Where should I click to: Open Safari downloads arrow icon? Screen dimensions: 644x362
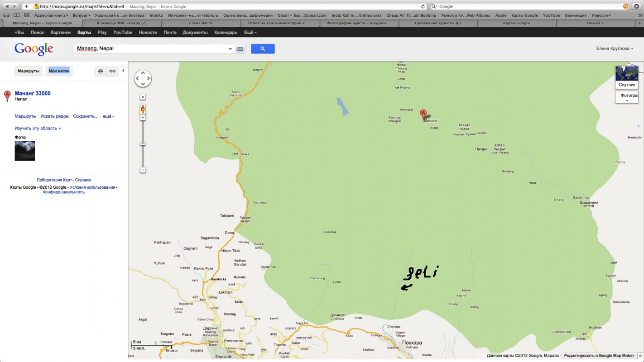pyautogui.click(x=638, y=6)
